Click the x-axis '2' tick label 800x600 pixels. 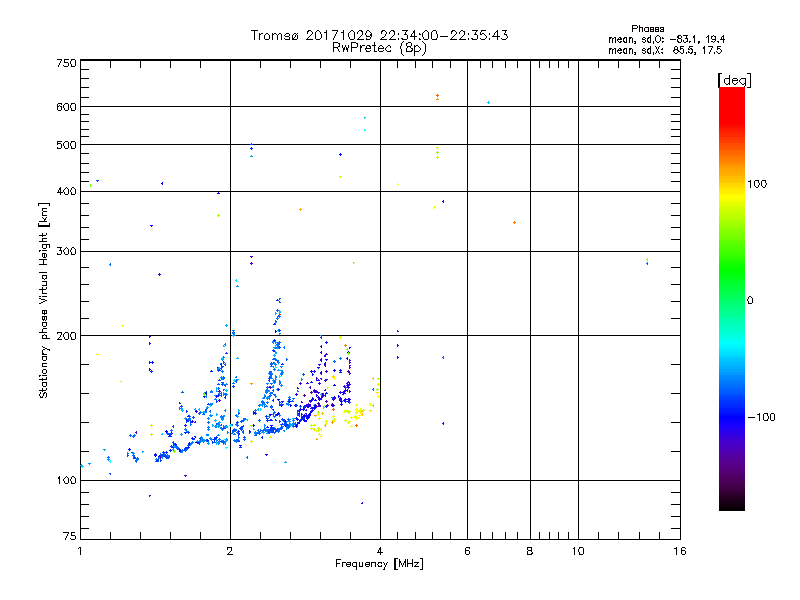tap(230, 551)
